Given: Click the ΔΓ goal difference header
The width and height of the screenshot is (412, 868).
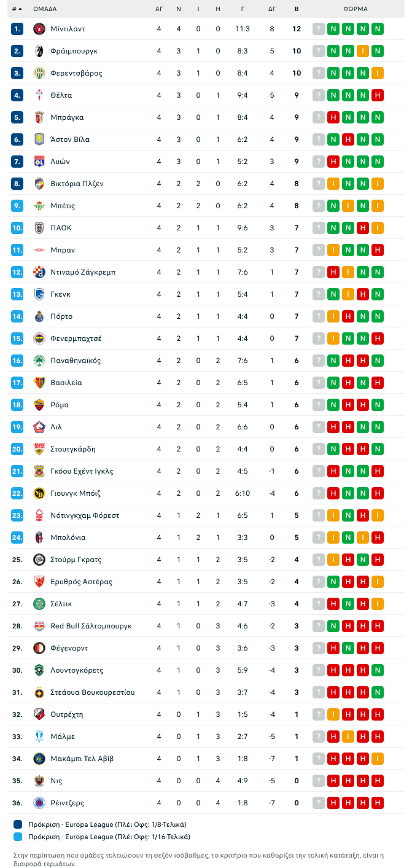Looking at the screenshot, I should click(x=272, y=9).
